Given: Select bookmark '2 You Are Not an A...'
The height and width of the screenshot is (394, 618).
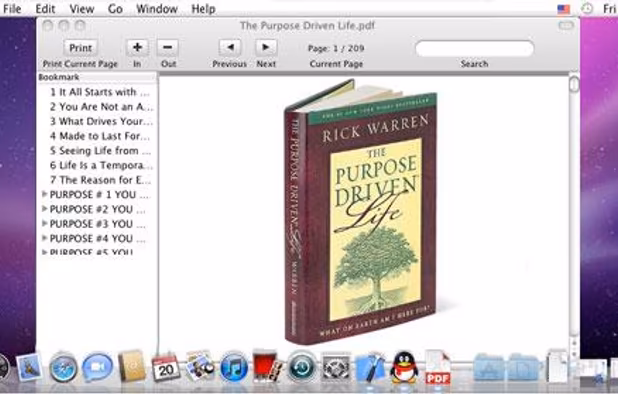Looking at the screenshot, I should (101, 107).
